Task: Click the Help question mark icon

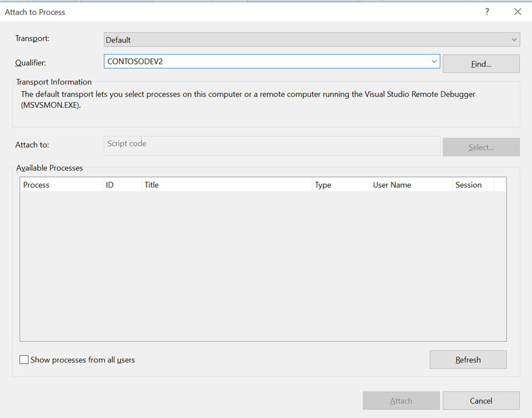Action: pyautogui.click(x=487, y=12)
